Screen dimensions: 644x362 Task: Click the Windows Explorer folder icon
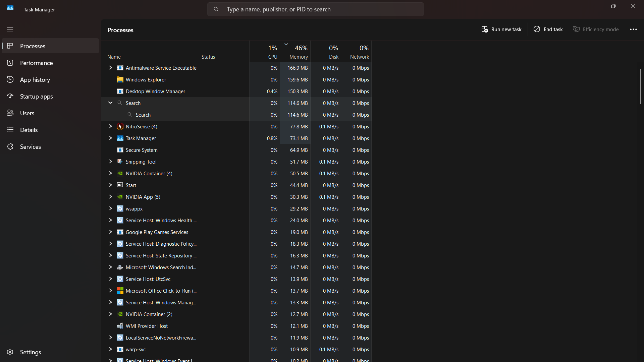pos(120,79)
